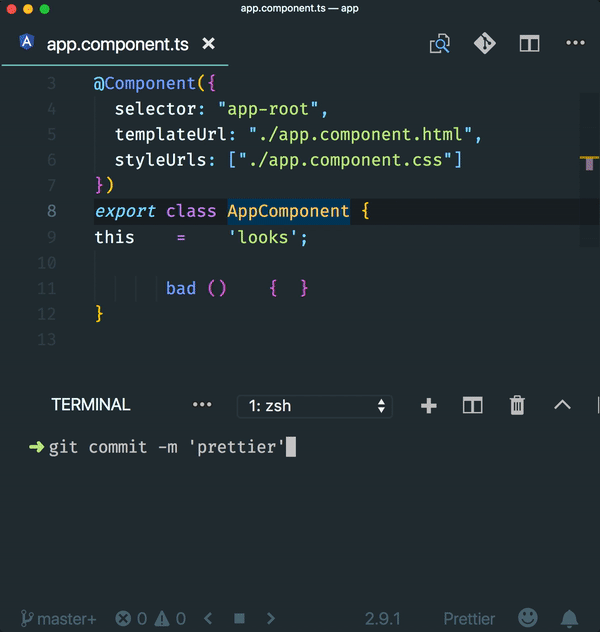Split the editor with the split icon
Screen dimensions: 600x632
(529, 43)
